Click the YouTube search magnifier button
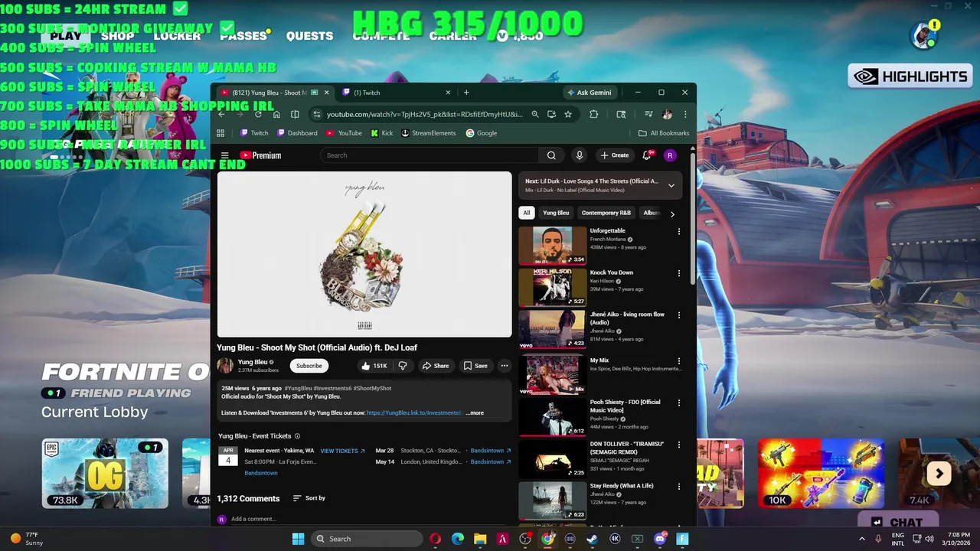The width and height of the screenshot is (980, 551). click(551, 155)
